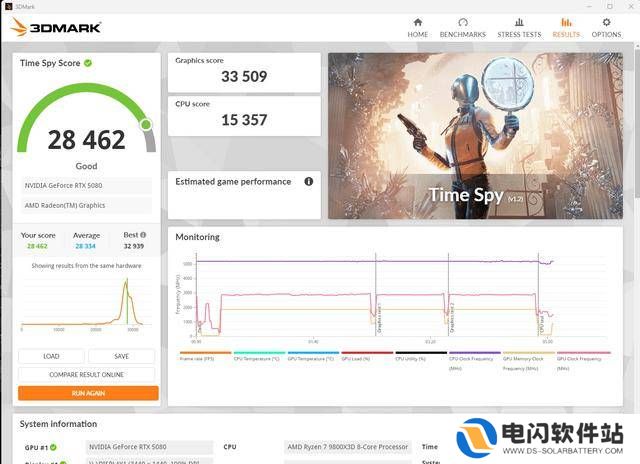This screenshot has height=464, width=640.
Task: Click the Average score 28 334
Action: click(x=85, y=246)
